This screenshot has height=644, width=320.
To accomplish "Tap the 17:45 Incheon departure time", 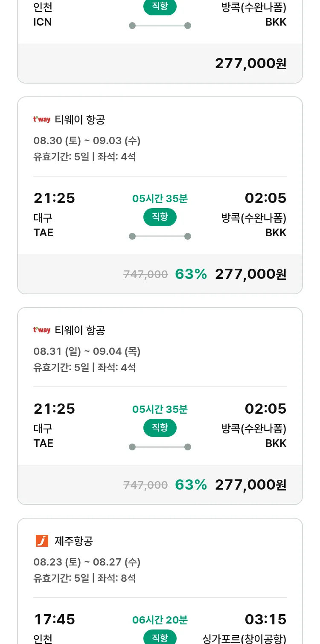I will click(x=54, y=619).
